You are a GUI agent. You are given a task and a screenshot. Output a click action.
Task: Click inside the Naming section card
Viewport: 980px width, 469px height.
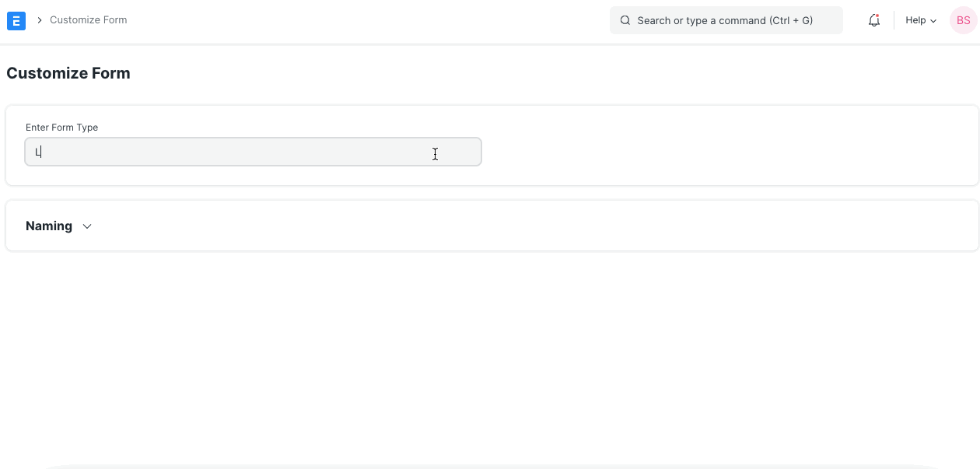click(490, 226)
